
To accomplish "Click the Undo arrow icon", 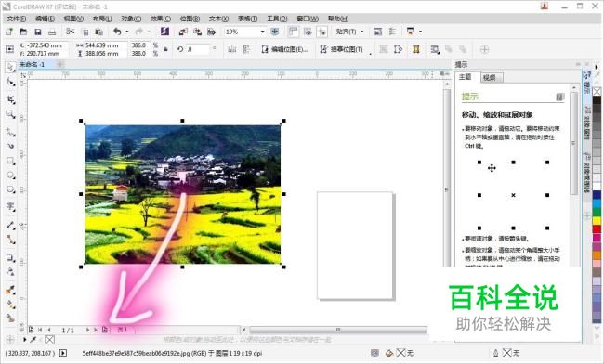I will [x=117, y=32].
